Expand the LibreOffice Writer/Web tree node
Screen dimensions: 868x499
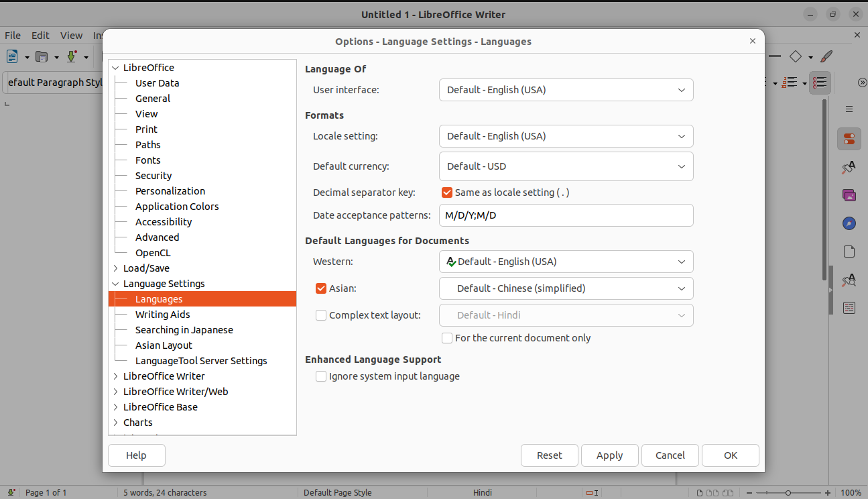pos(116,392)
